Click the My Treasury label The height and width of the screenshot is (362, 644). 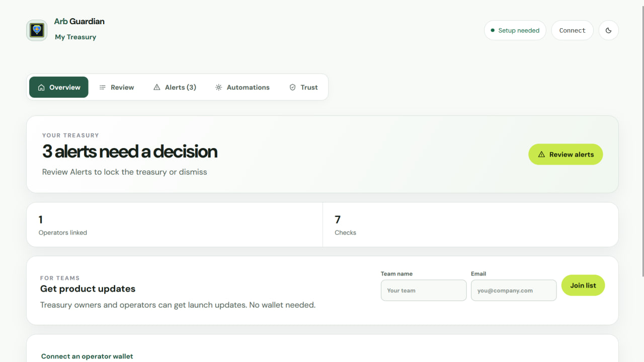click(x=75, y=37)
